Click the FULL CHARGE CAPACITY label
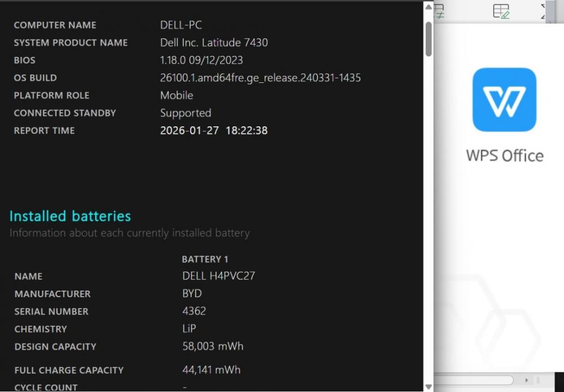This screenshot has height=392, width=564. [69, 371]
